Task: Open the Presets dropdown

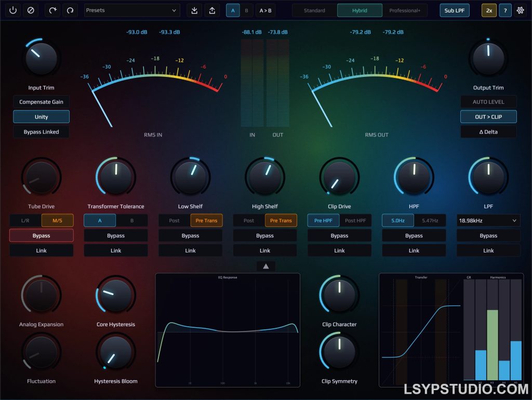Action: [132, 10]
